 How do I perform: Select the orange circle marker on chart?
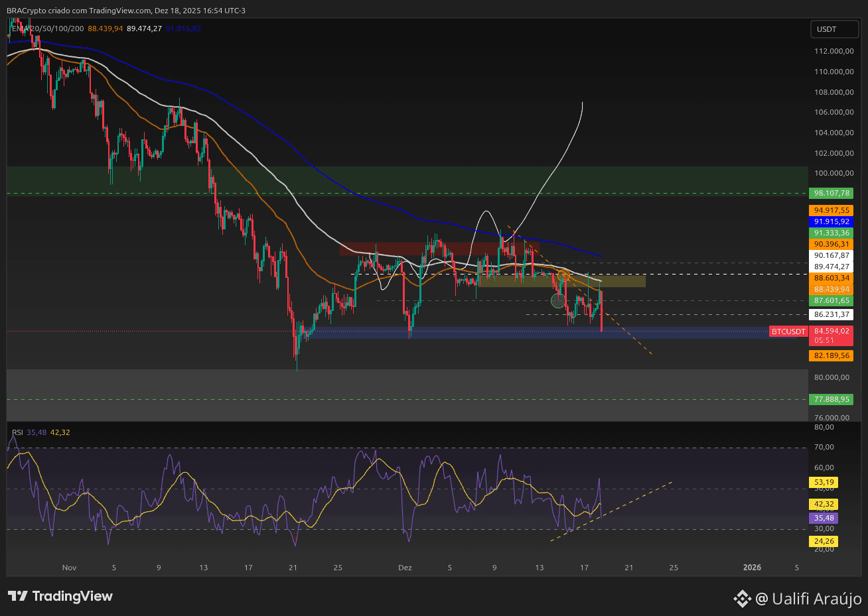point(563,276)
